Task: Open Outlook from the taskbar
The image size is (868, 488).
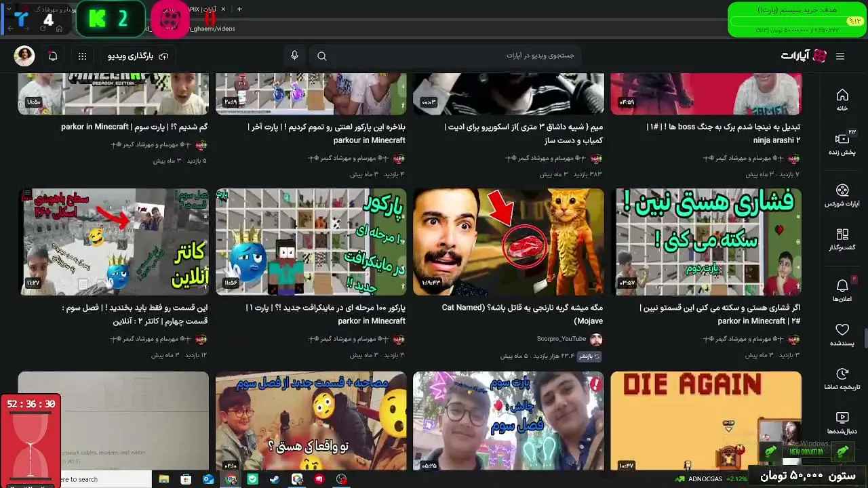Action: click(x=208, y=479)
